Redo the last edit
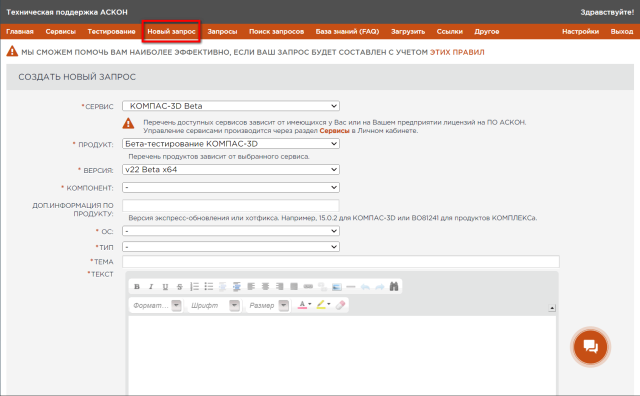This screenshot has height=396, width=640. coord(380,287)
